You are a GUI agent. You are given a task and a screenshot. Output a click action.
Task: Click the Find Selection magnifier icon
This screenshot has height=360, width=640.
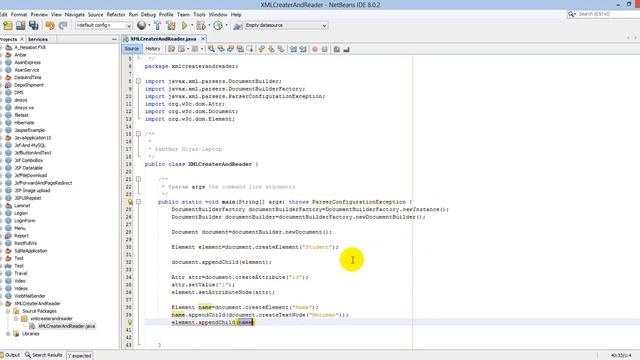click(211, 49)
